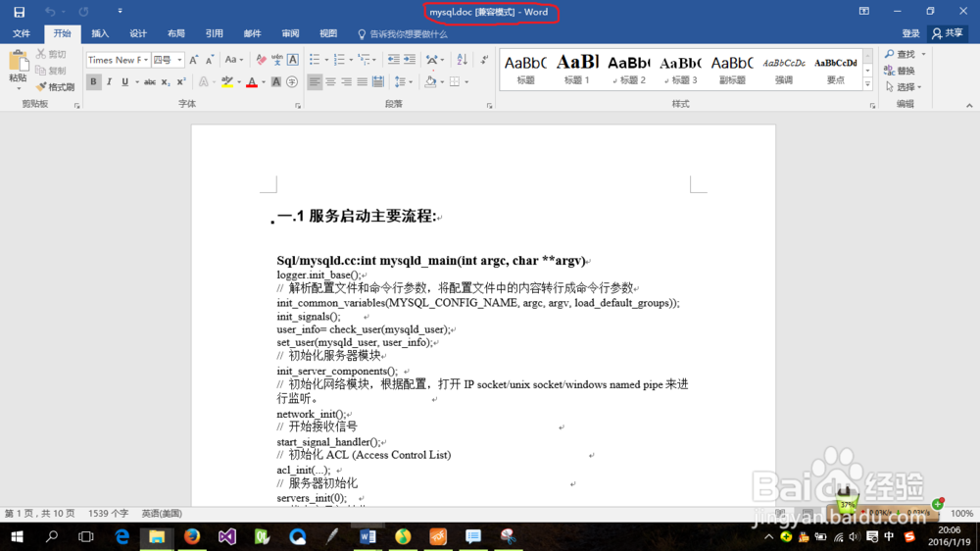Click the align right icon
The image size is (980, 551).
coord(346,82)
